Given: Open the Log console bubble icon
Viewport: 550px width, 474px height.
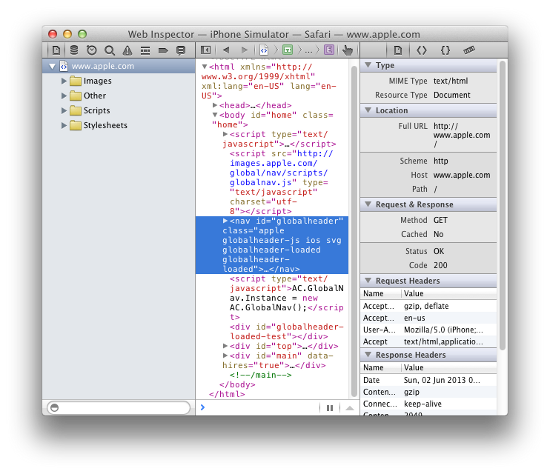Looking at the screenshot, I should coord(181,51).
